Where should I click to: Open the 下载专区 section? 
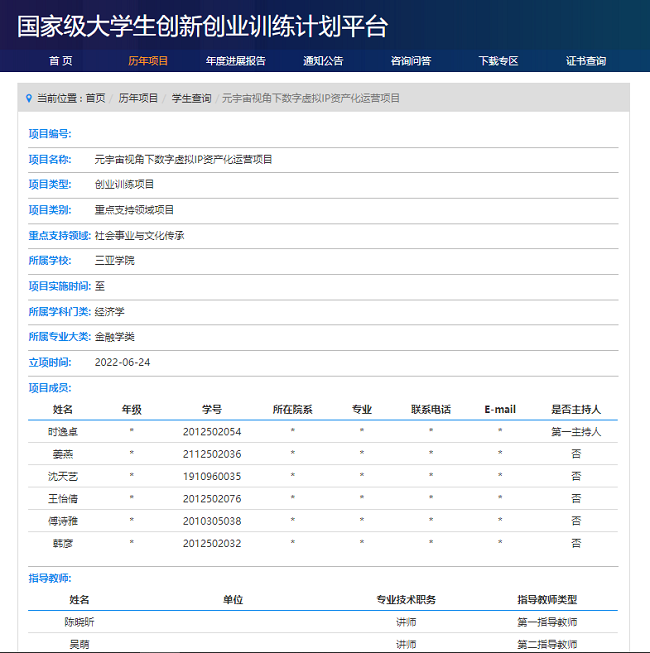(x=498, y=61)
